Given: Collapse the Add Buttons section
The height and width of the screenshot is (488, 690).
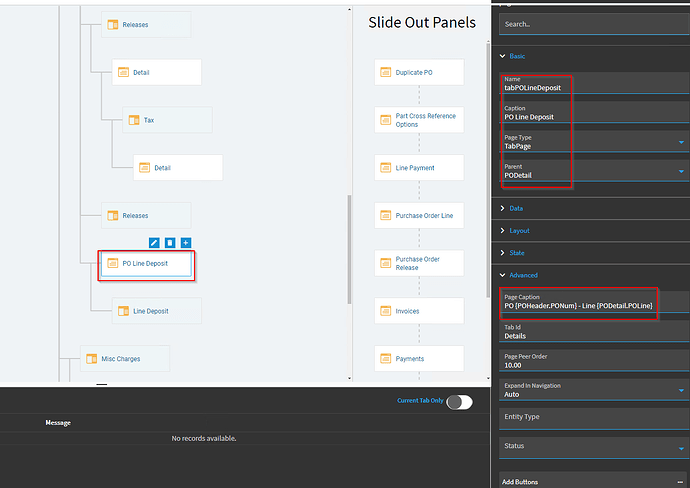Looking at the screenshot, I should [x=680, y=482].
